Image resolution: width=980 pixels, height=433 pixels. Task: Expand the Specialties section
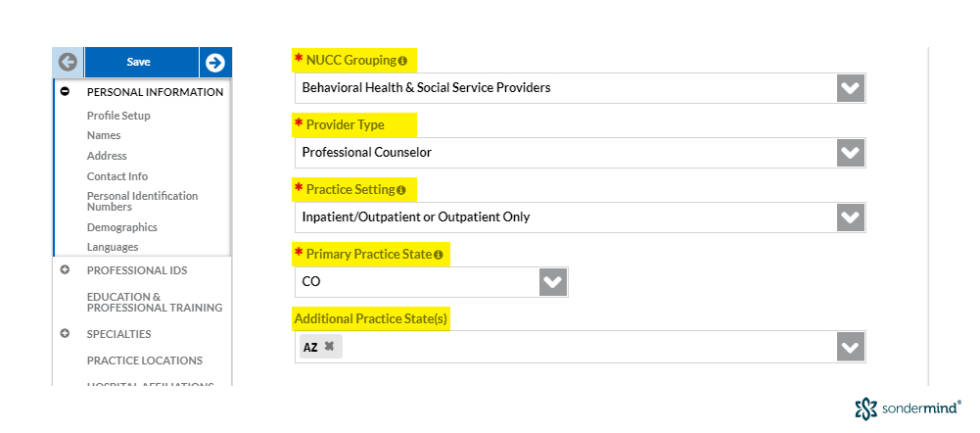tap(65, 333)
